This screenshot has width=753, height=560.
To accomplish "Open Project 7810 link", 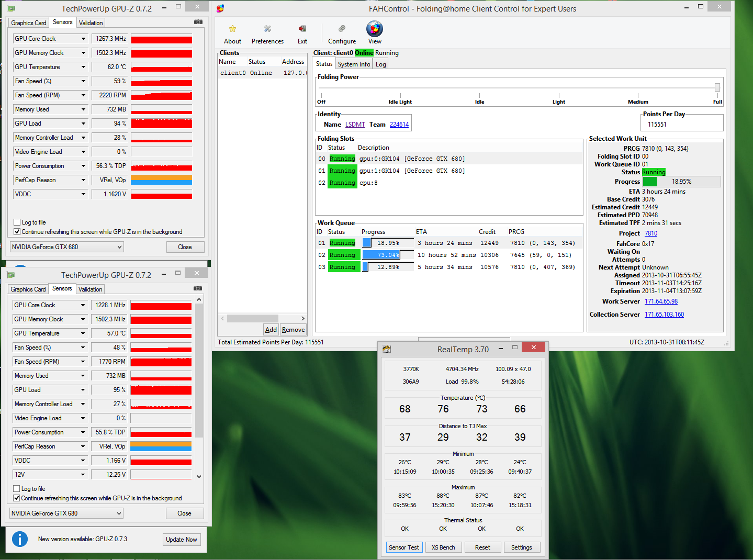I will 651,233.
